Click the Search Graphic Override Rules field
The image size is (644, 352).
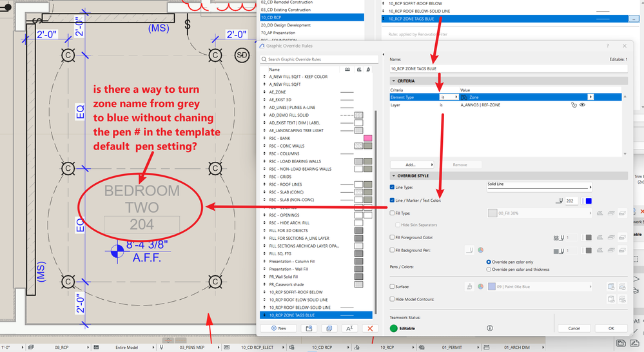coord(319,59)
